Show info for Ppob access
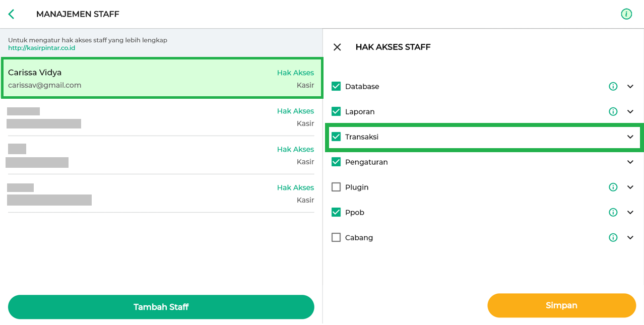The width and height of the screenshot is (644, 325). tap(613, 213)
